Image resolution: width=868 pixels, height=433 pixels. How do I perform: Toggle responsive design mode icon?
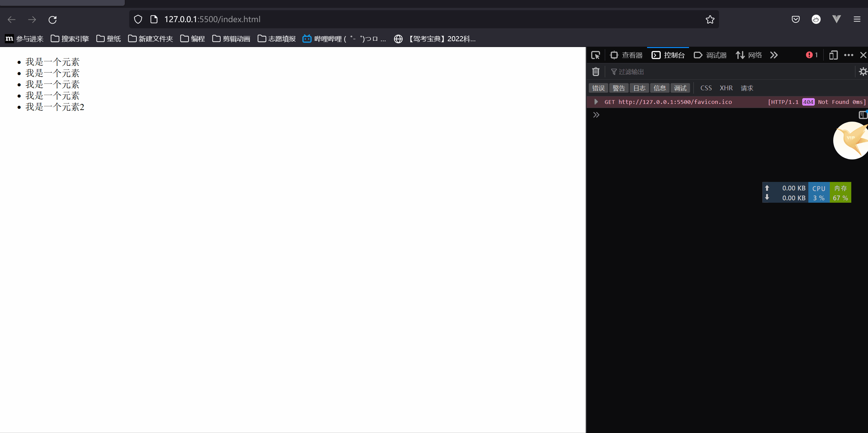click(x=833, y=55)
